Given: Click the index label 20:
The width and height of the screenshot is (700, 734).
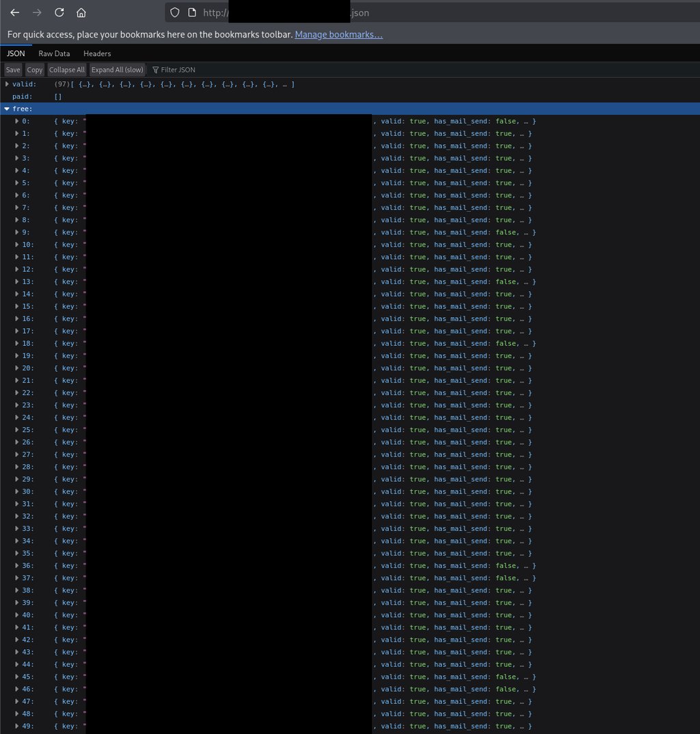Looking at the screenshot, I should [x=27, y=368].
